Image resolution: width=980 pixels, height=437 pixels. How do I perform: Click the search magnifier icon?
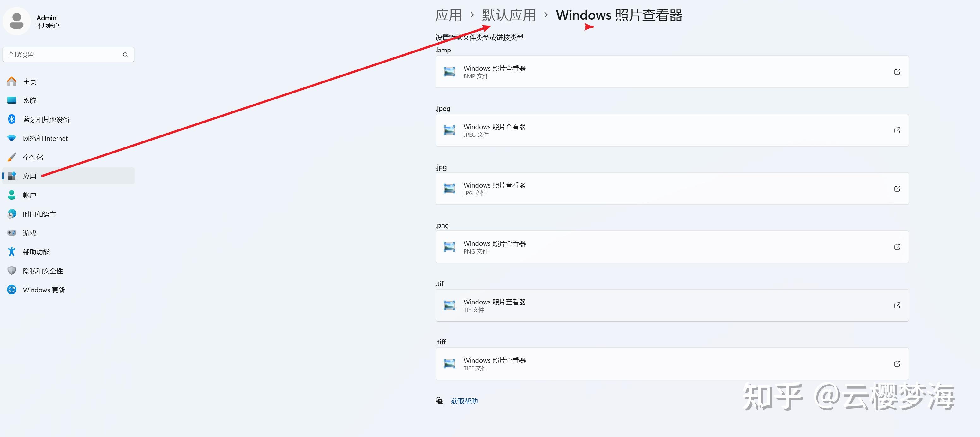[x=126, y=55]
